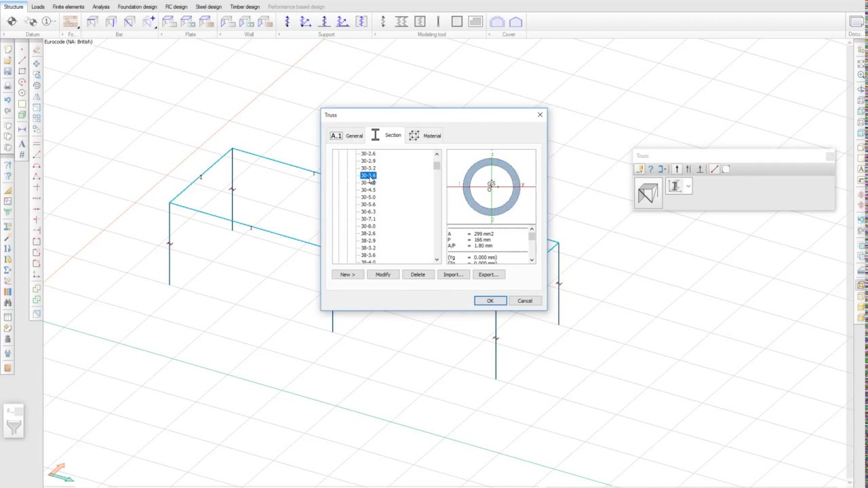Select the third Bar group tool

coord(130,22)
